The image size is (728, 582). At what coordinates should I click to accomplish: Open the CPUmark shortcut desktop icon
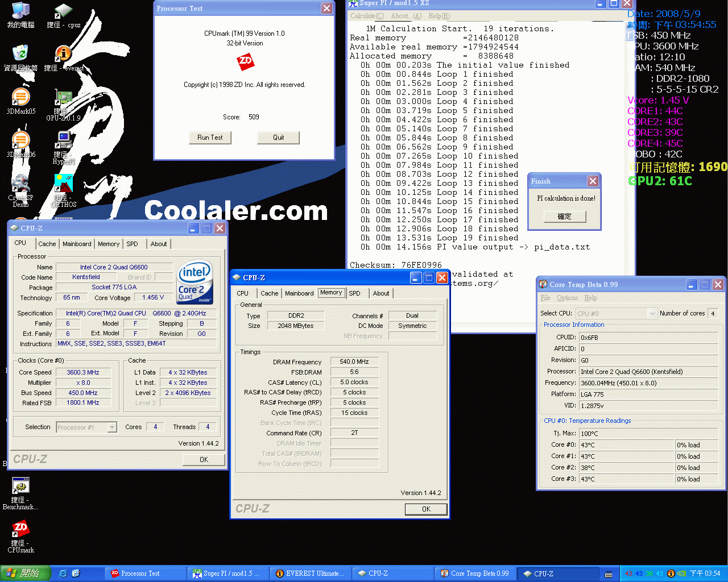[x=20, y=537]
